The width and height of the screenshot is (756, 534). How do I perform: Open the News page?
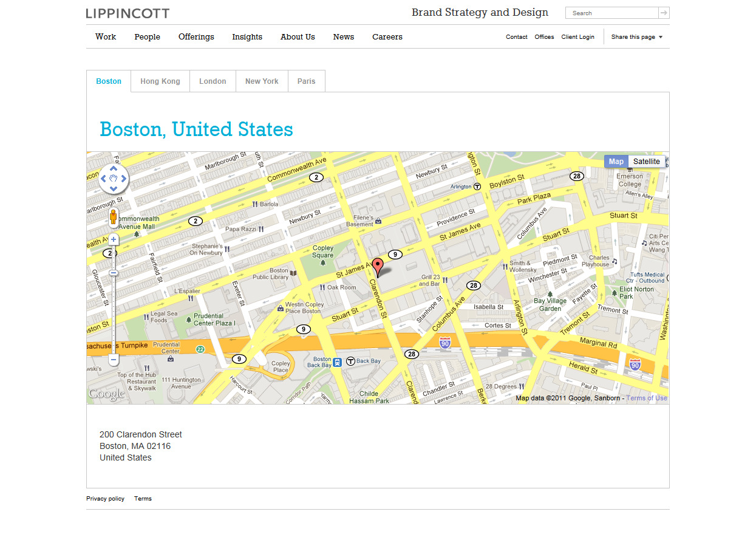click(x=344, y=37)
